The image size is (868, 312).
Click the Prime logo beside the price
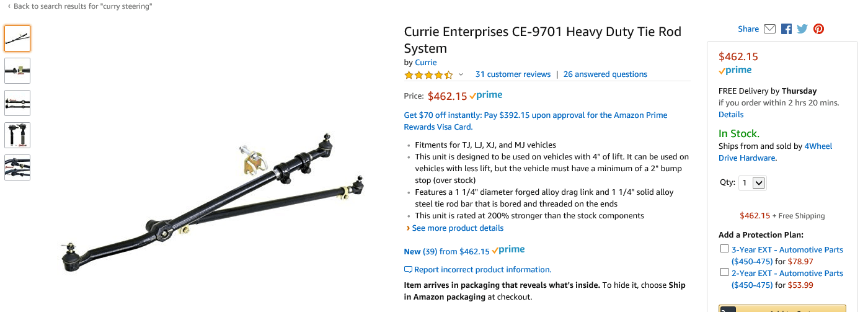tap(486, 96)
